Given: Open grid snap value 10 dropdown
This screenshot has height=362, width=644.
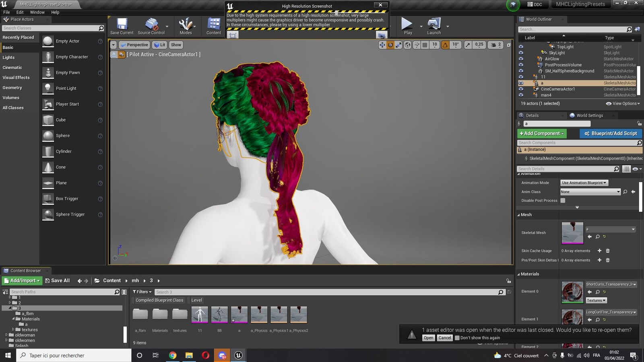Looking at the screenshot, I should point(435,45).
